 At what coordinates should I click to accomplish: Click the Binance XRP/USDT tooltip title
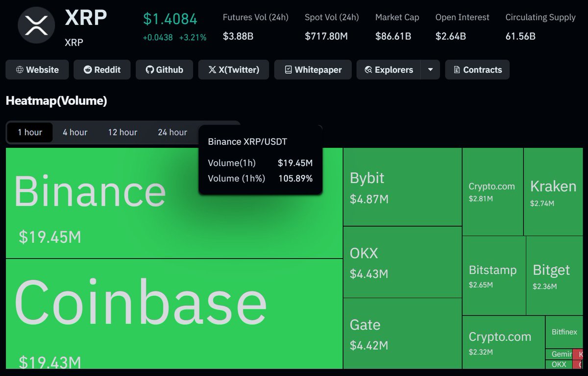click(247, 141)
